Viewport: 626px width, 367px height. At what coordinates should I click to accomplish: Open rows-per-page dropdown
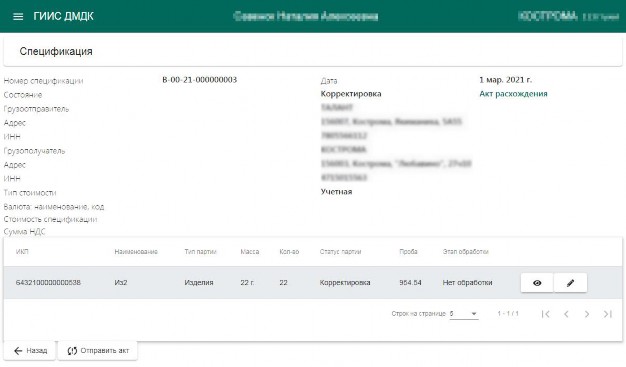464,314
